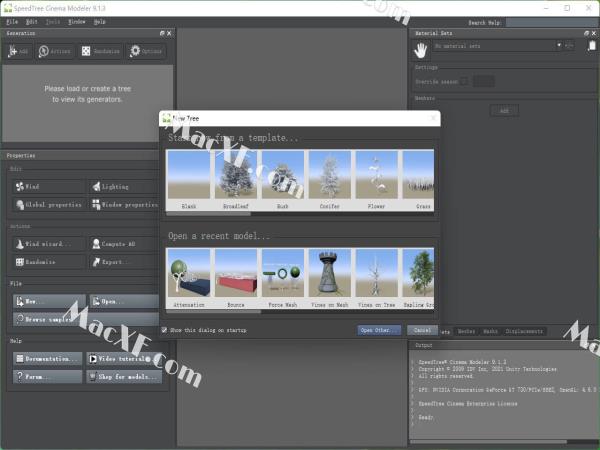The width and height of the screenshot is (600, 450).
Task: Select the Bush template
Action: (x=283, y=180)
